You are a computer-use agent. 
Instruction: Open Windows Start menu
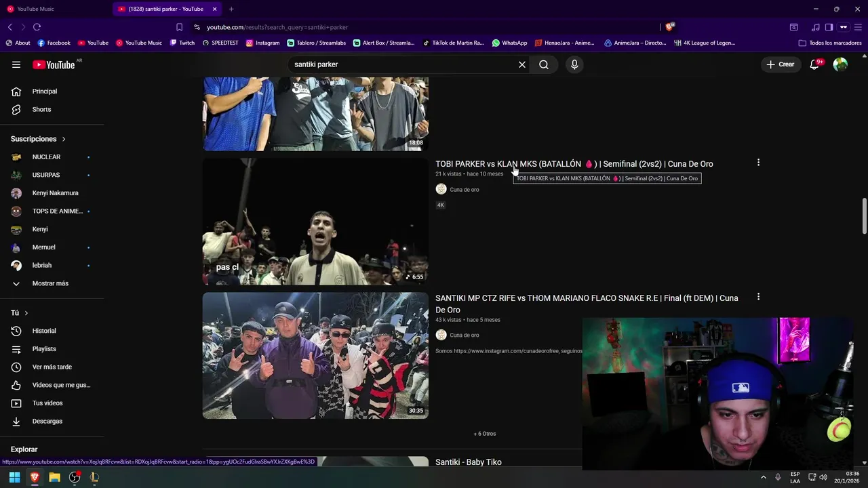(14, 477)
